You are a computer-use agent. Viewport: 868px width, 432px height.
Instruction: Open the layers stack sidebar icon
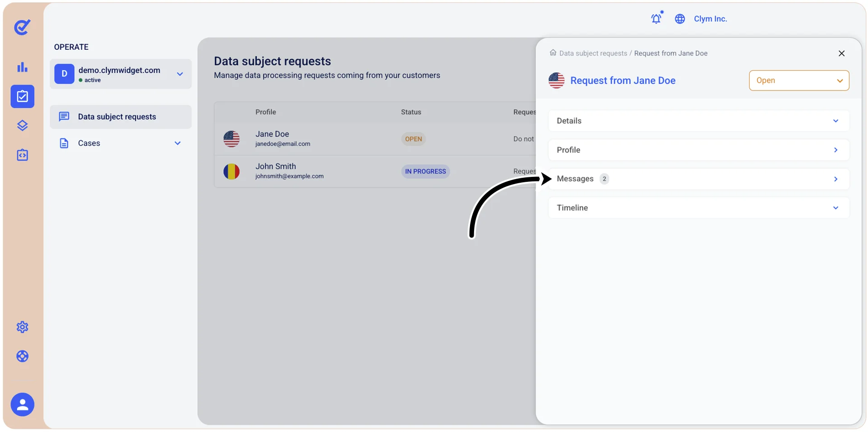click(x=22, y=125)
